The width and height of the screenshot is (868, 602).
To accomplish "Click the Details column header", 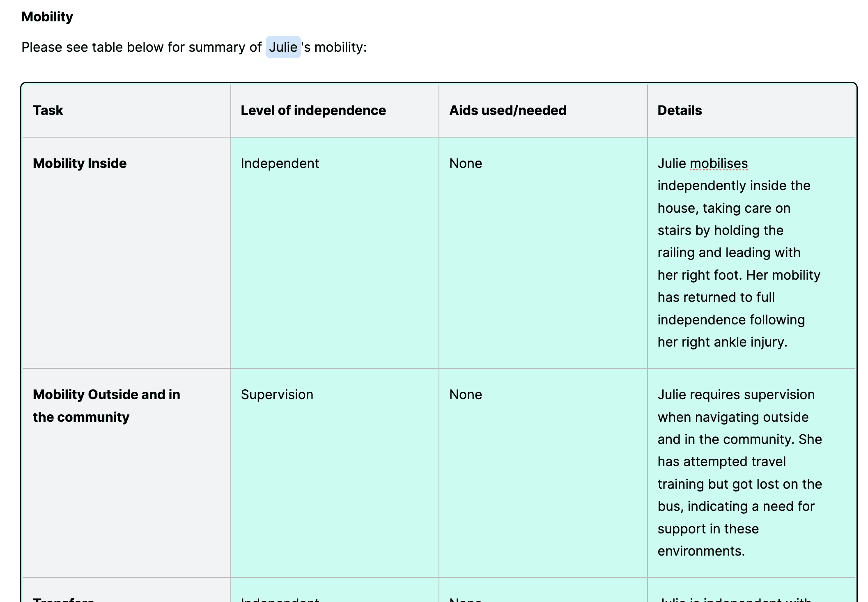I will (x=680, y=110).
